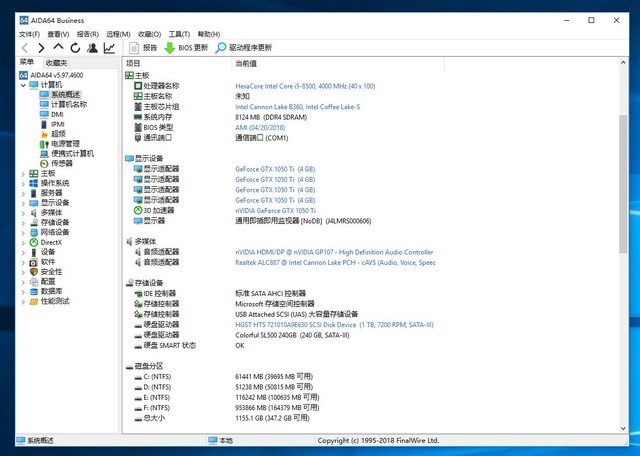The height and width of the screenshot is (456, 640).
Task: Click the up arrow navigation icon
Action: 58,47
